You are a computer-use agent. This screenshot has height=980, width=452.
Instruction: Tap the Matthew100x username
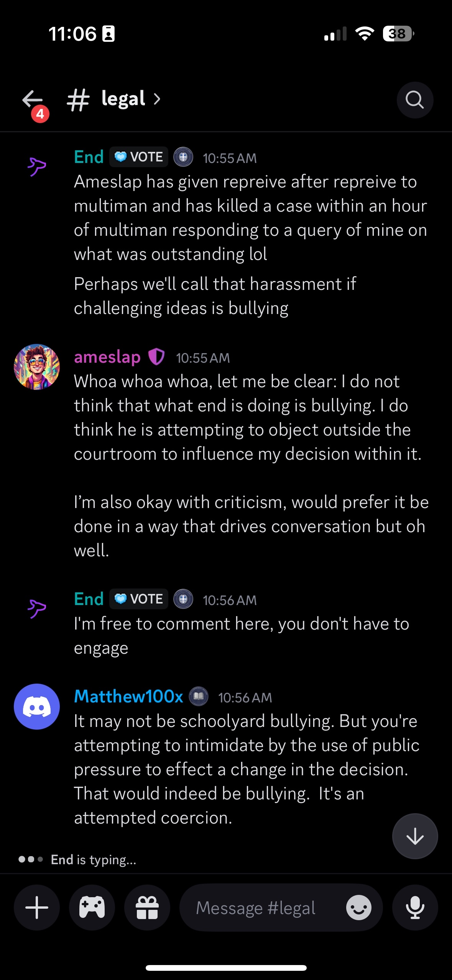pos(128,697)
